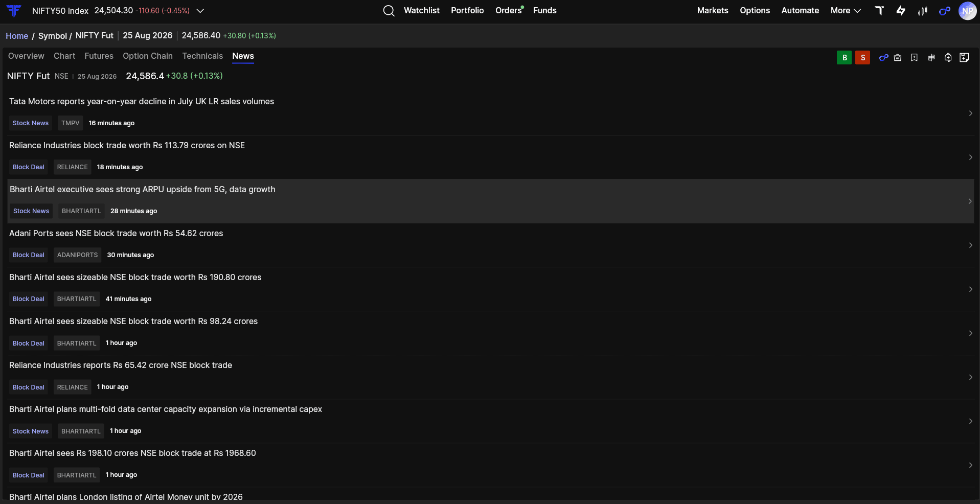Expand the Tata Motors news row arrow
This screenshot has width=980, height=504.
(970, 113)
